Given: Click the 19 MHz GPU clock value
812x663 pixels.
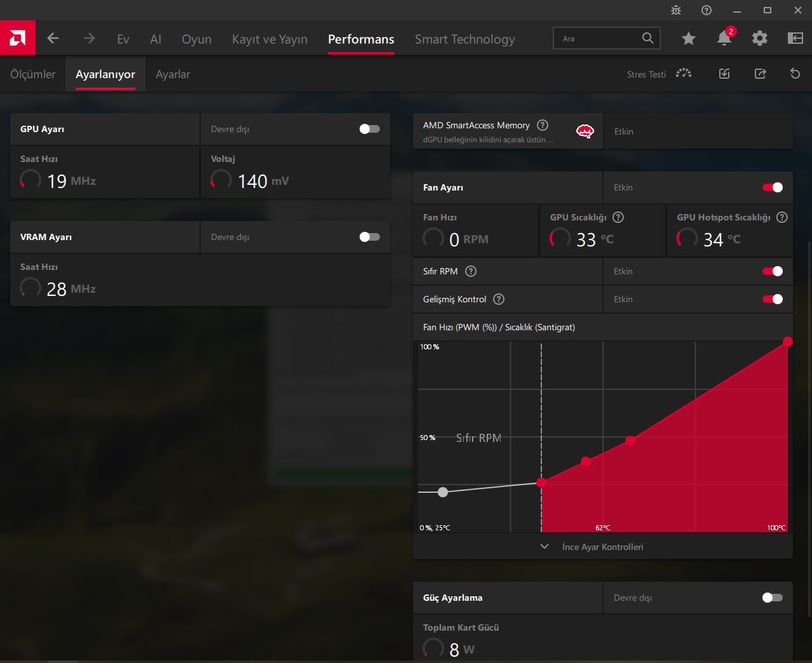Looking at the screenshot, I should 71,181.
